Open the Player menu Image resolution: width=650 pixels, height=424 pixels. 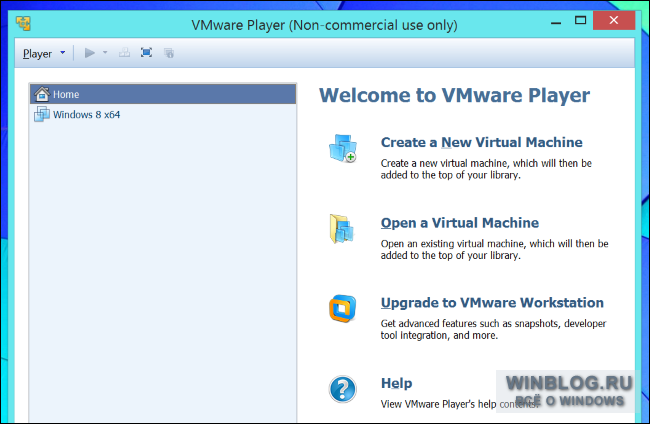point(37,53)
